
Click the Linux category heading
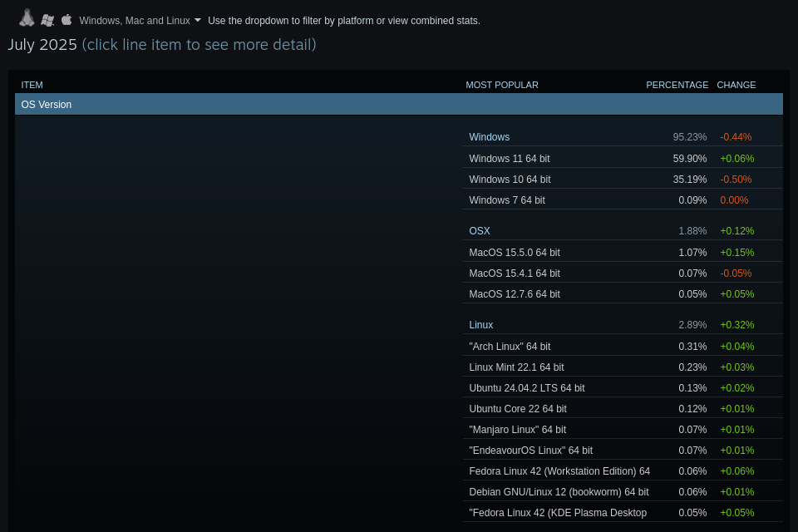(481, 325)
